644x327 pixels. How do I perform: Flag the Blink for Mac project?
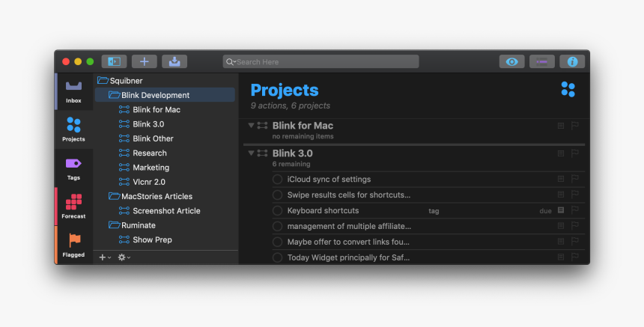pyautogui.click(x=575, y=126)
